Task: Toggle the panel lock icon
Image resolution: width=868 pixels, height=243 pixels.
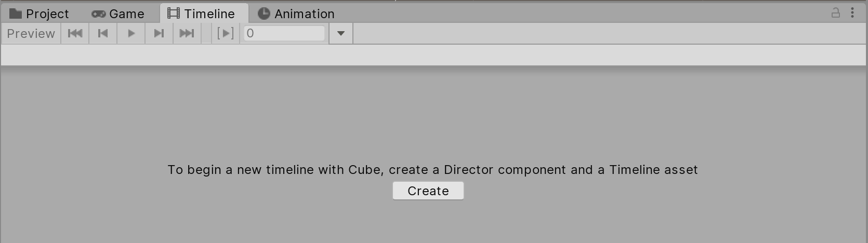Action: tap(836, 13)
